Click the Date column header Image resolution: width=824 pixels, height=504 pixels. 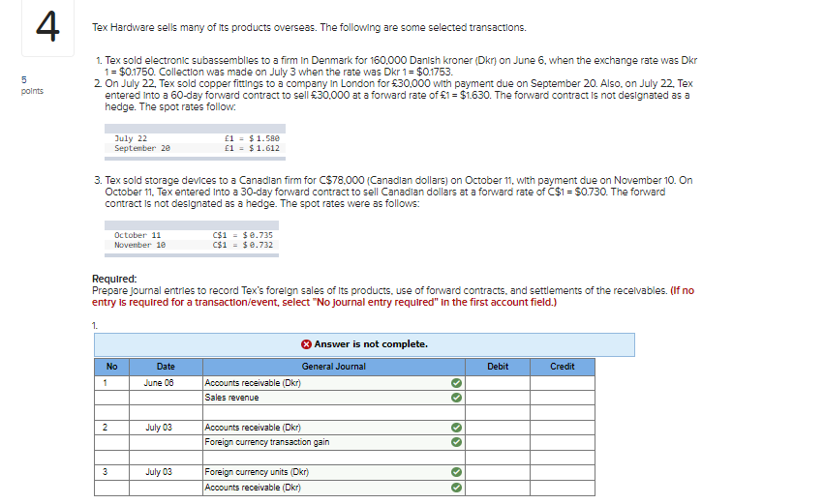166,367
